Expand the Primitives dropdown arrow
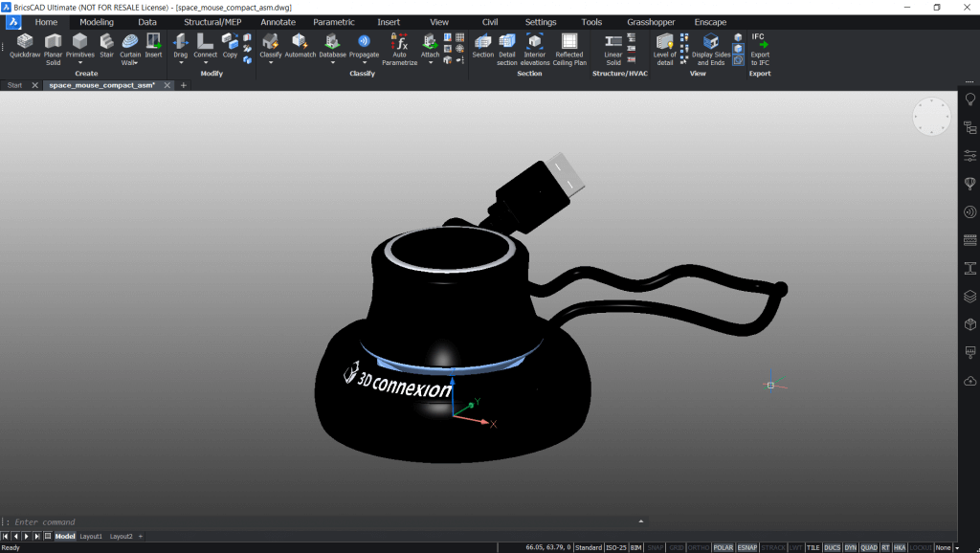Viewport: 980px width, 553px height. (78, 62)
